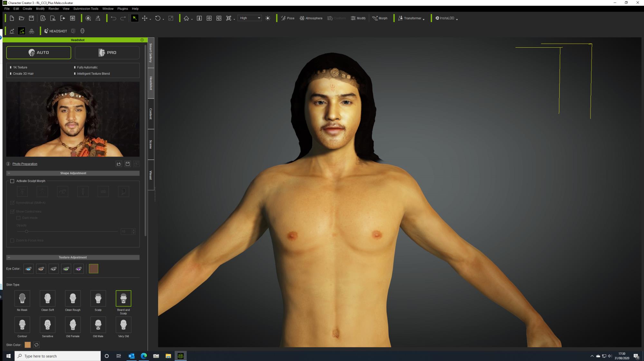The width and height of the screenshot is (644, 361).
Task: Open the Rotate tool dropdown arrow
Action: [x=163, y=19]
